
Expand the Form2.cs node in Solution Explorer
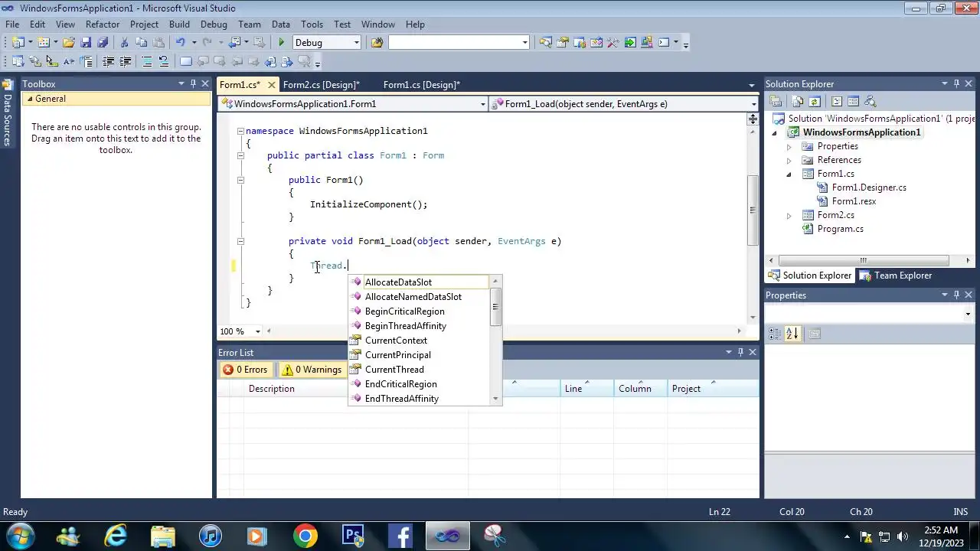789,216
